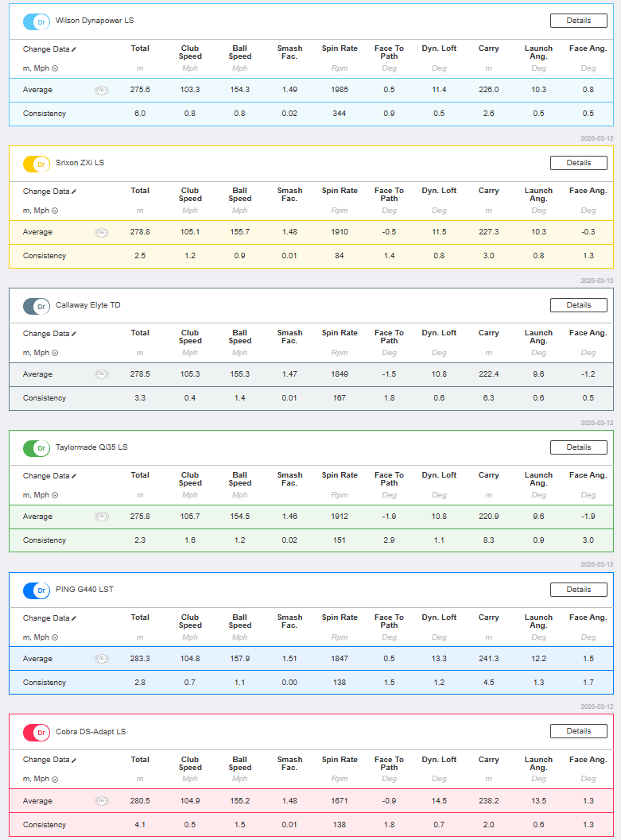Viewport: 621px width, 840px height.
Task: Select Srixon average spin rate 1910
Action: point(340,232)
